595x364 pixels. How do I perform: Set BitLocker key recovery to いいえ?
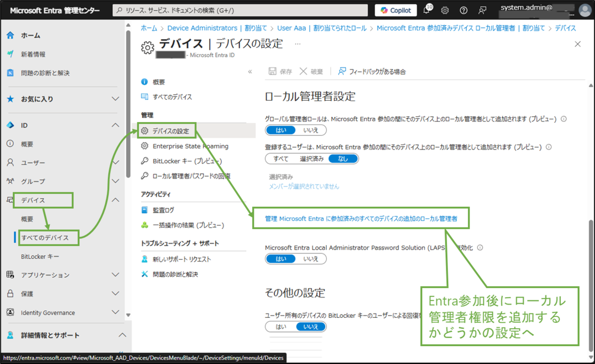point(311,326)
